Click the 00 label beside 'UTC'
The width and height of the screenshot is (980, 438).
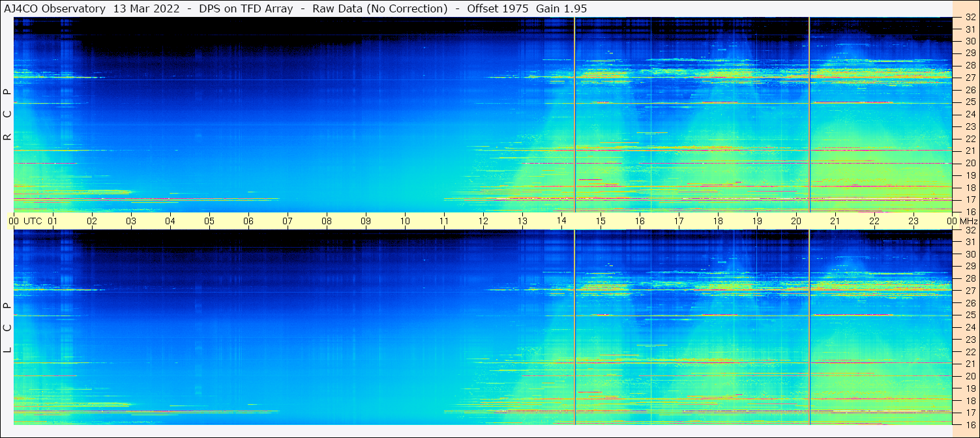coord(14,221)
